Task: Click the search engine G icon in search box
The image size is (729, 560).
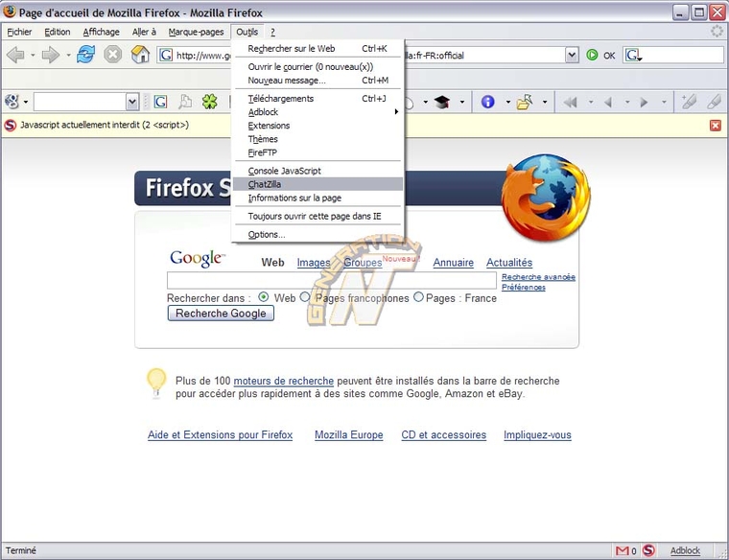Action: pos(634,56)
